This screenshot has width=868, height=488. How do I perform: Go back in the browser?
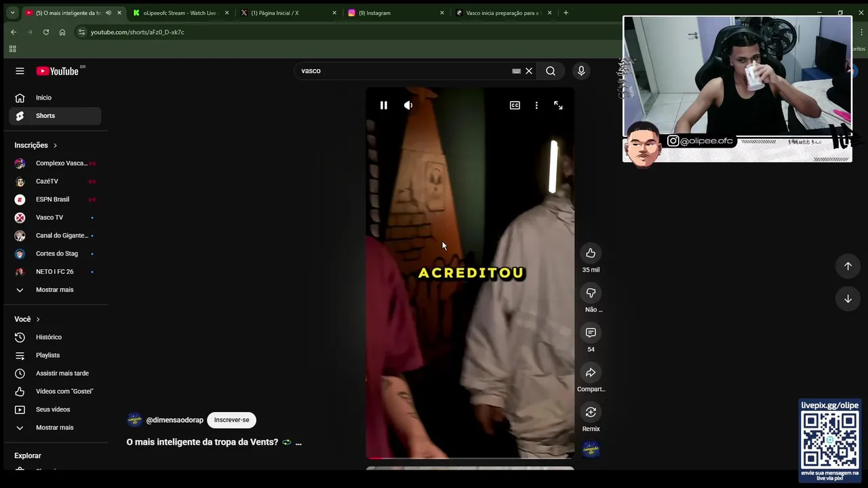click(x=13, y=32)
